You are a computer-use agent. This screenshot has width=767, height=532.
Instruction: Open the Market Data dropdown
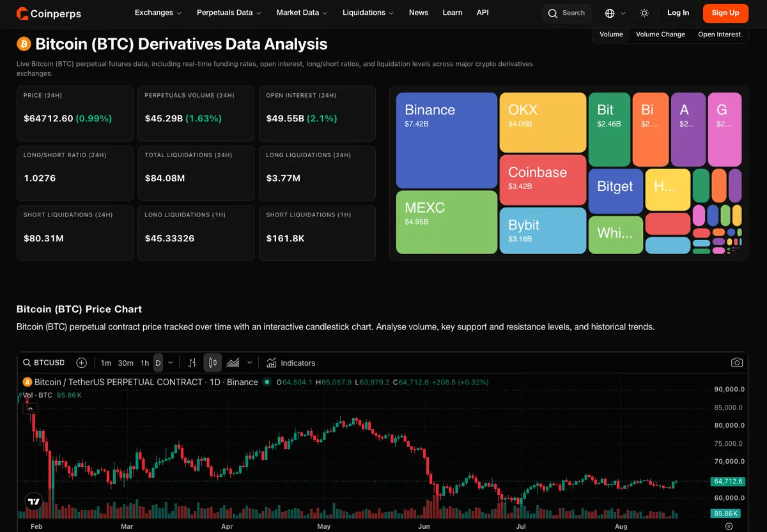[x=302, y=13]
